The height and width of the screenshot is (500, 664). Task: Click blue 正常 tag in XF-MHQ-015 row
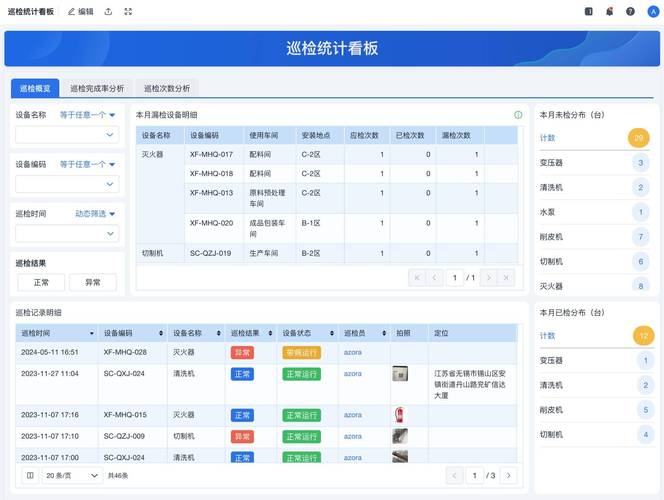(242, 415)
